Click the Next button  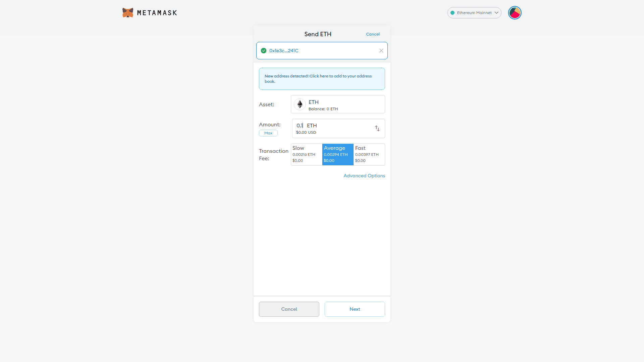click(355, 309)
